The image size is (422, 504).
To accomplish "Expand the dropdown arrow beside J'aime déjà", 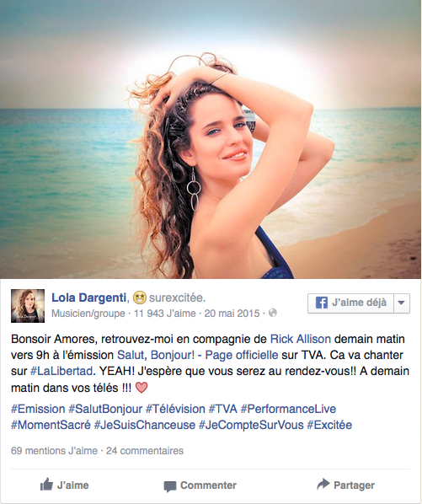I will click(x=402, y=303).
